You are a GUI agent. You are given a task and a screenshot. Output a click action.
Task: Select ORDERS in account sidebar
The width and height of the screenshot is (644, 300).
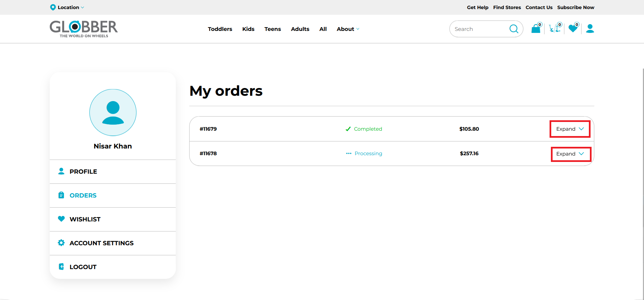tap(113, 196)
